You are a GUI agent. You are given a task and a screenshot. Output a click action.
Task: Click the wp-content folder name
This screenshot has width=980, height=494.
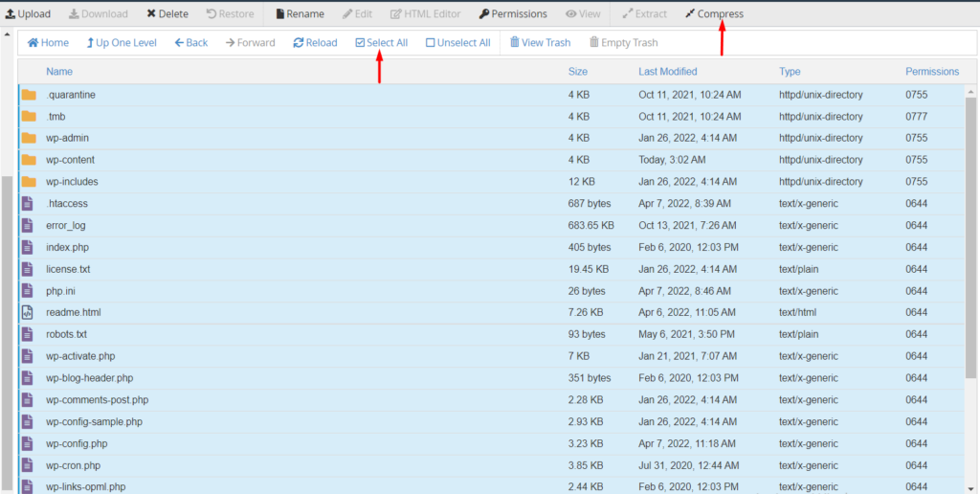tap(71, 160)
